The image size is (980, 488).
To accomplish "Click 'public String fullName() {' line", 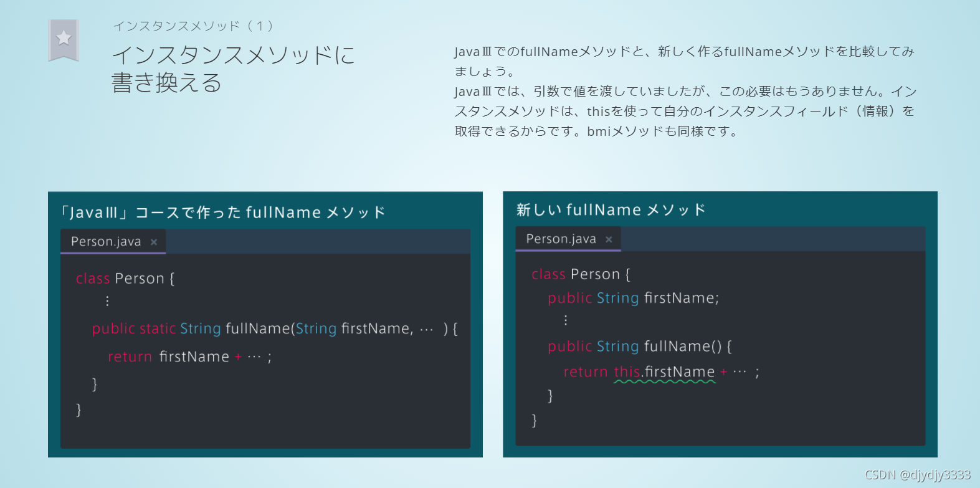I will tap(640, 346).
